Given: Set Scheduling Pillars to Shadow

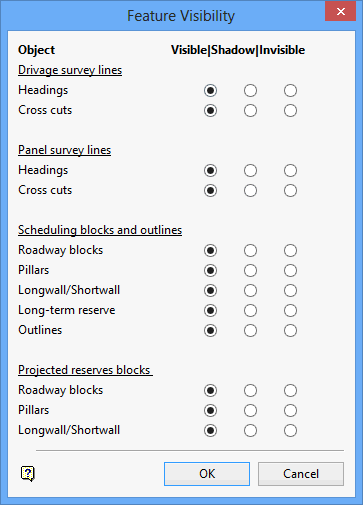Looking at the screenshot, I should 250,270.
